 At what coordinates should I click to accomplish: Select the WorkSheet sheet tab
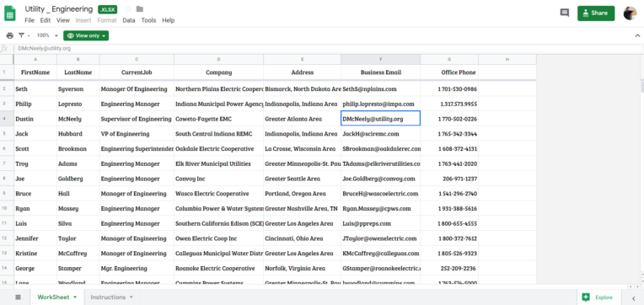(x=53, y=297)
